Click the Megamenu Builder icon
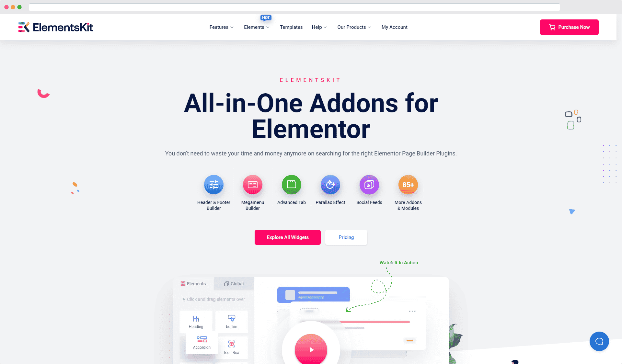The image size is (622, 364). (253, 184)
